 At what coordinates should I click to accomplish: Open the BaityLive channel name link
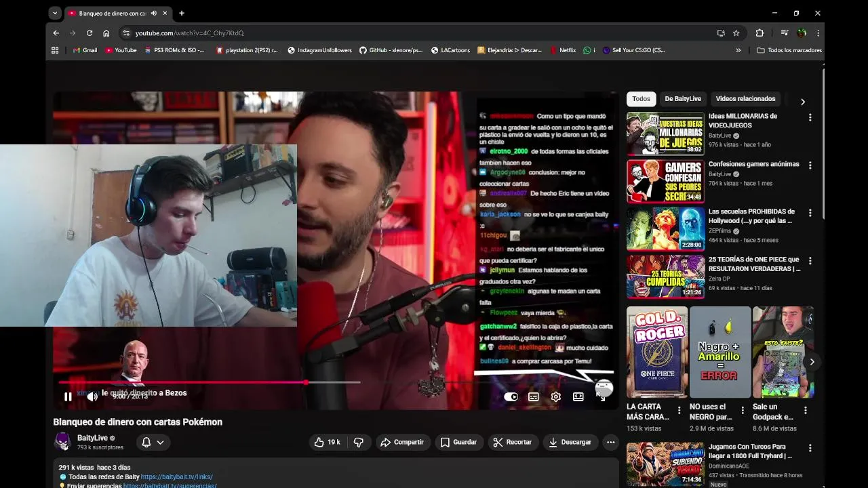[92, 438]
